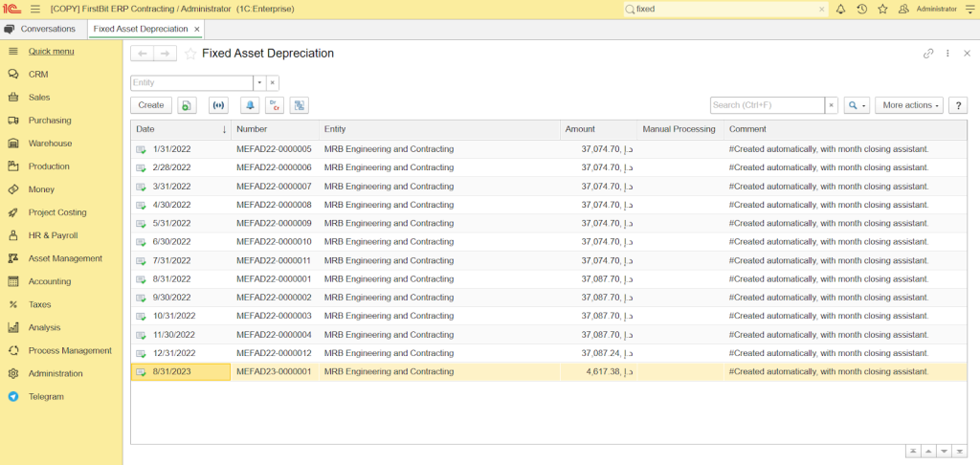
Task: Switch to the Conversations tab
Action: pyautogui.click(x=40, y=29)
